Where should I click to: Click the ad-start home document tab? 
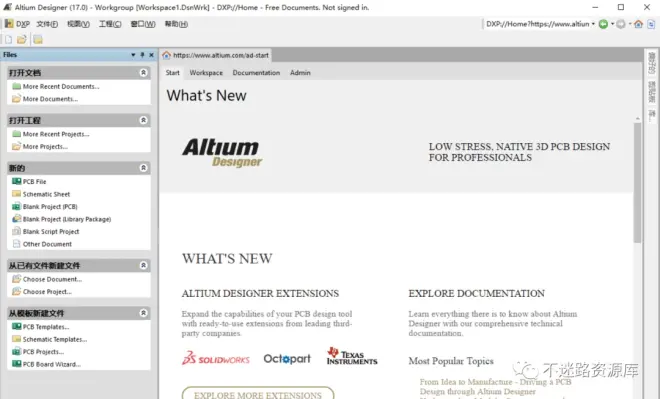(216, 55)
